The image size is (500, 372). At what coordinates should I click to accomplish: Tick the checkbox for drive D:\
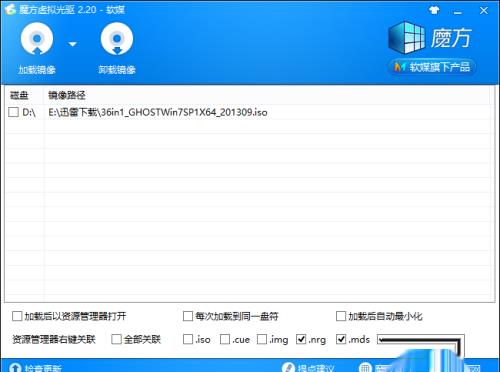[14, 112]
